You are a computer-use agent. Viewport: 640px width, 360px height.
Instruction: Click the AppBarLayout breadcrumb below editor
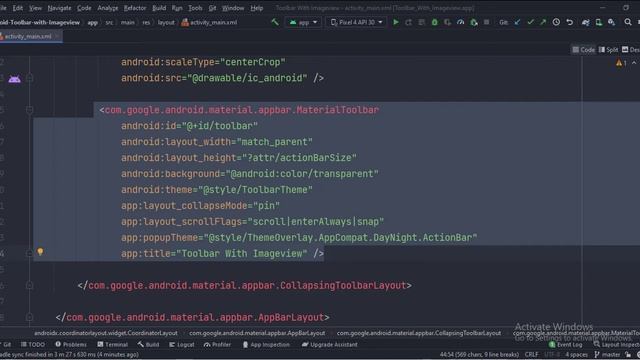[x=257, y=333]
